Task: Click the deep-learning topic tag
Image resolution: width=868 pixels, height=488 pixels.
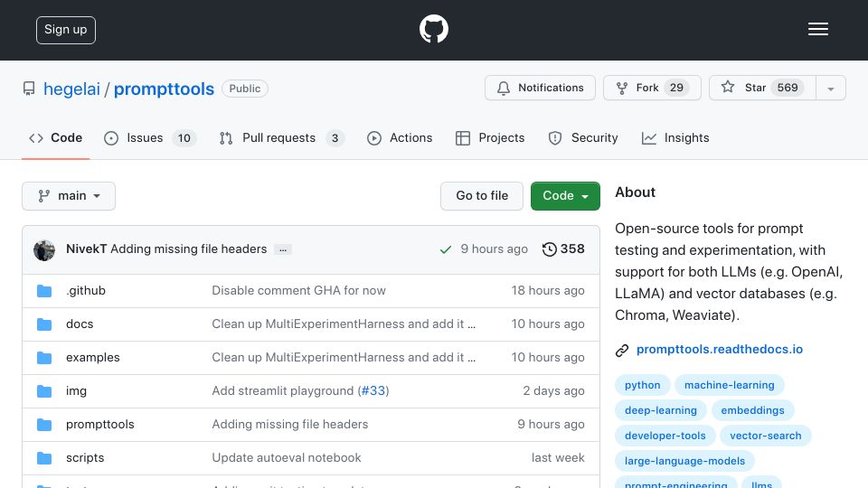Action: click(x=661, y=410)
